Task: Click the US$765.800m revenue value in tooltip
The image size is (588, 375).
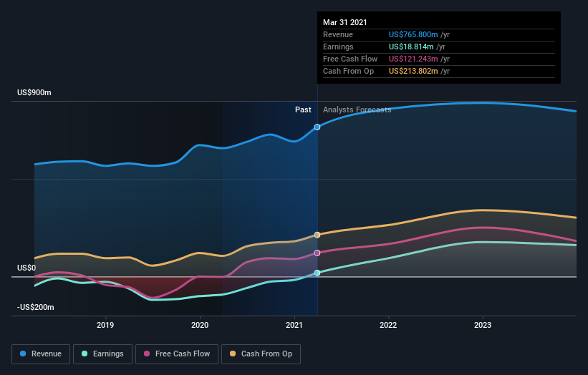Action: click(413, 34)
